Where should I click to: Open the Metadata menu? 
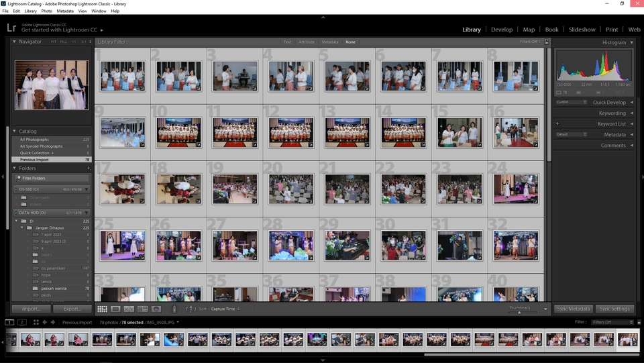tap(65, 11)
